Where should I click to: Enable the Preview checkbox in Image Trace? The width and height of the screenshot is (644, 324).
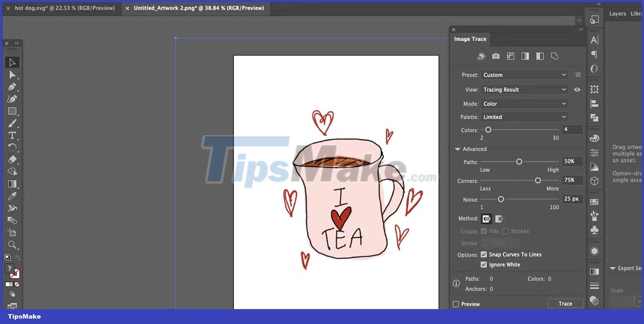pos(455,304)
